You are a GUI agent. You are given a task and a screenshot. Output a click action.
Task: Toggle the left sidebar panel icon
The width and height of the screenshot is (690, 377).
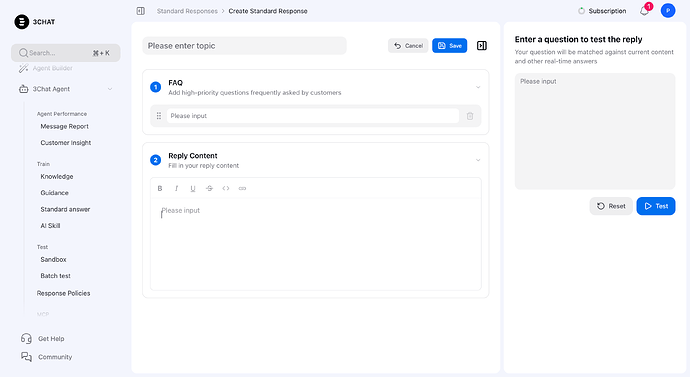(x=141, y=11)
